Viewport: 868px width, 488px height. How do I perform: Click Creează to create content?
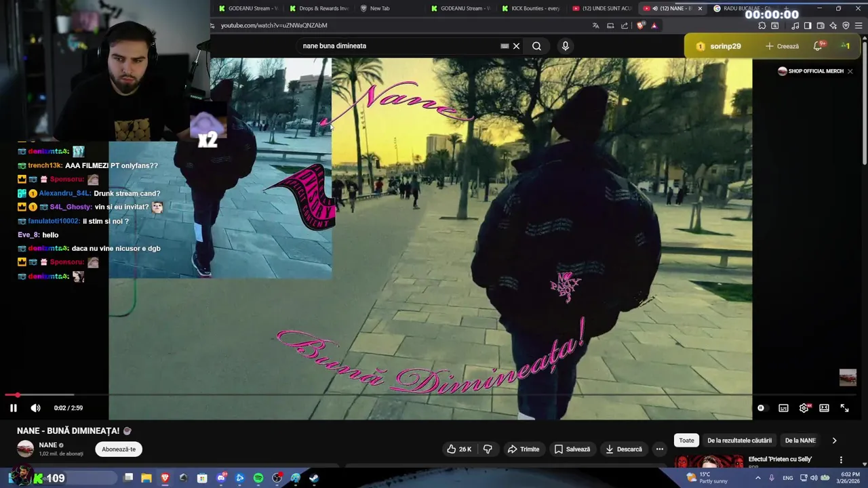tap(782, 46)
